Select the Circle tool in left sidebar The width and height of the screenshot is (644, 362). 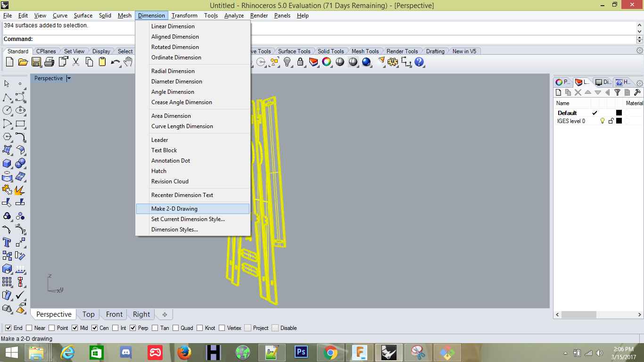[x=7, y=110]
